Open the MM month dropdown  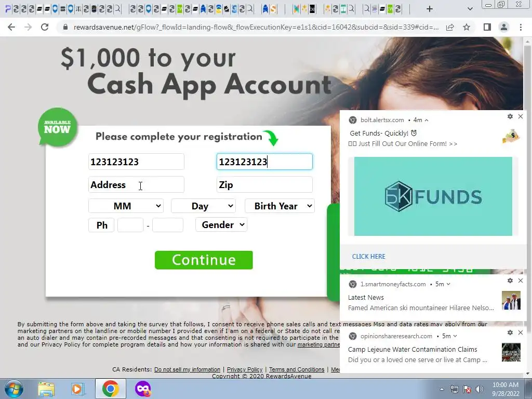click(126, 206)
